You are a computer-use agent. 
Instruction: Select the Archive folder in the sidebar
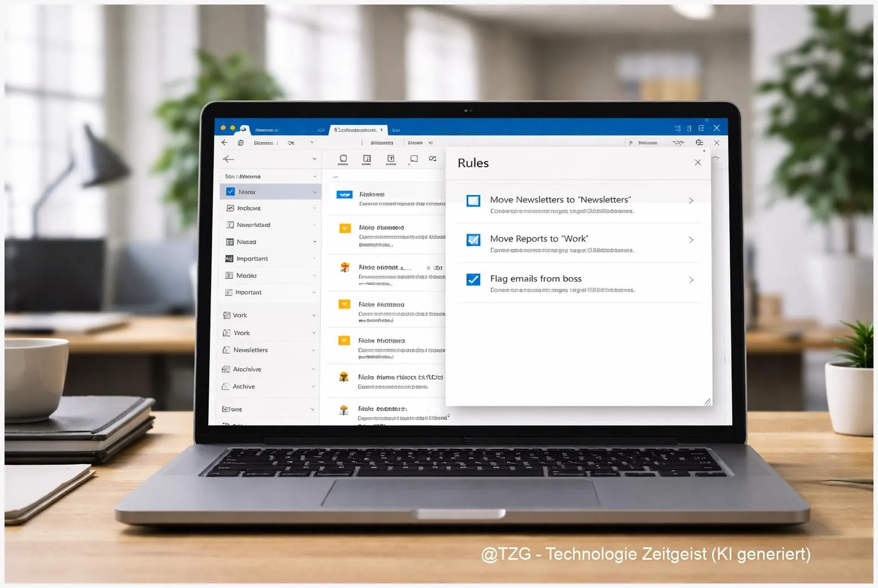(x=244, y=387)
